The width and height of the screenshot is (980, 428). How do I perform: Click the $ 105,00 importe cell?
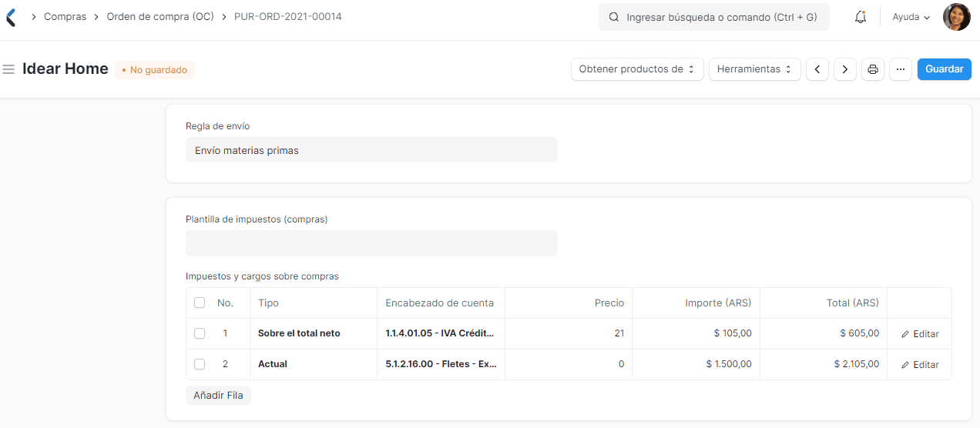point(696,334)
